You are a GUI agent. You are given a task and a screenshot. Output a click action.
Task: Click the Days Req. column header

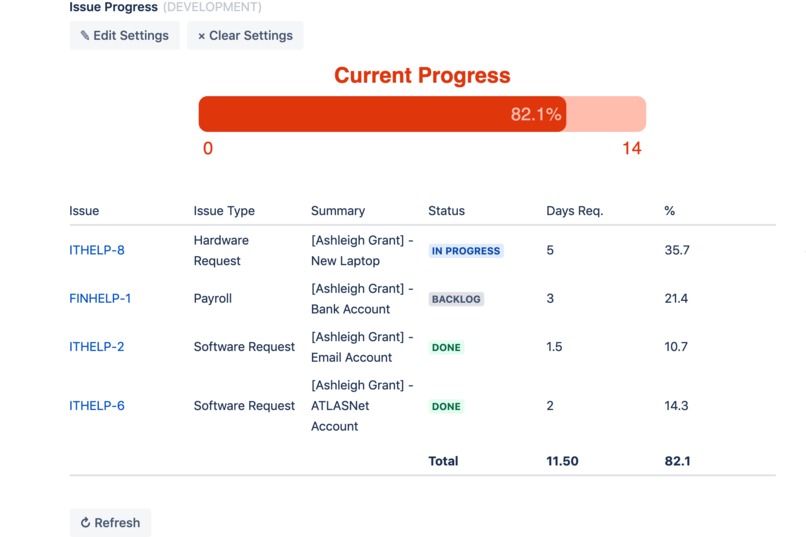[575, 211]
